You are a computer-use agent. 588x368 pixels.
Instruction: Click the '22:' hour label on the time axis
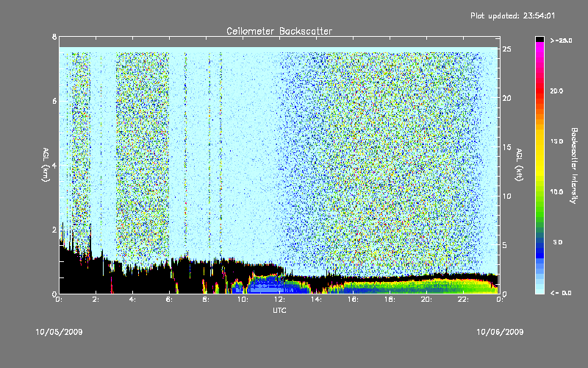(x=463, y=300)
